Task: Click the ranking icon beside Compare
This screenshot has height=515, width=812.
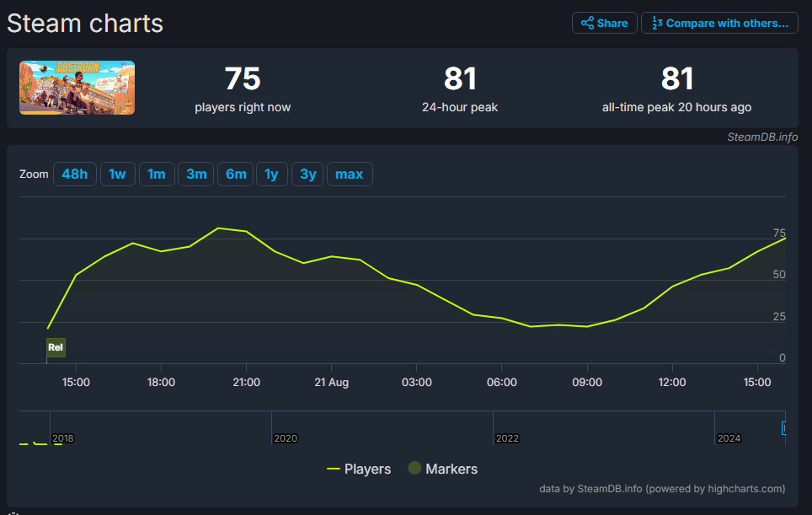Action: tap(657, 23)
